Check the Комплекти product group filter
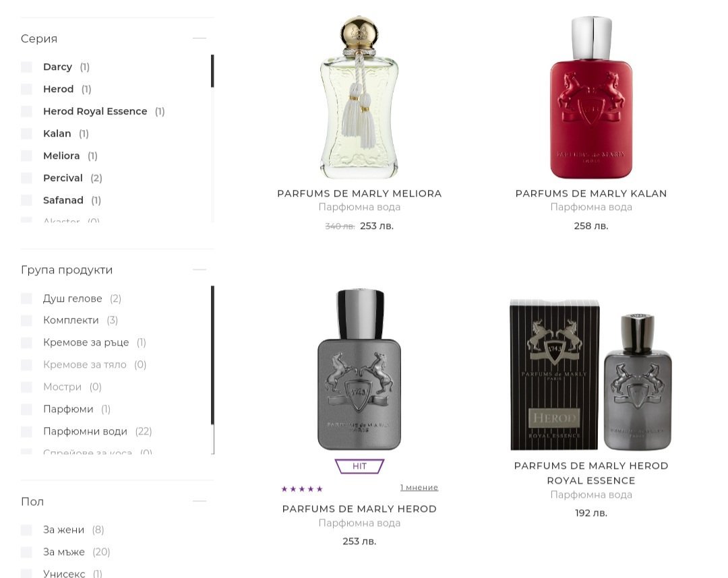The height and width of the screenshot is (578, 728). point(26,320)
